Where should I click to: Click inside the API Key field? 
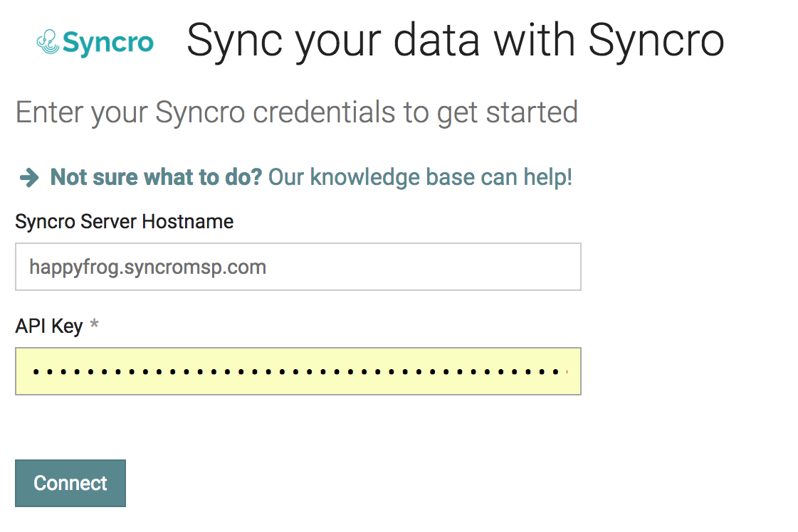click(298, 371)
